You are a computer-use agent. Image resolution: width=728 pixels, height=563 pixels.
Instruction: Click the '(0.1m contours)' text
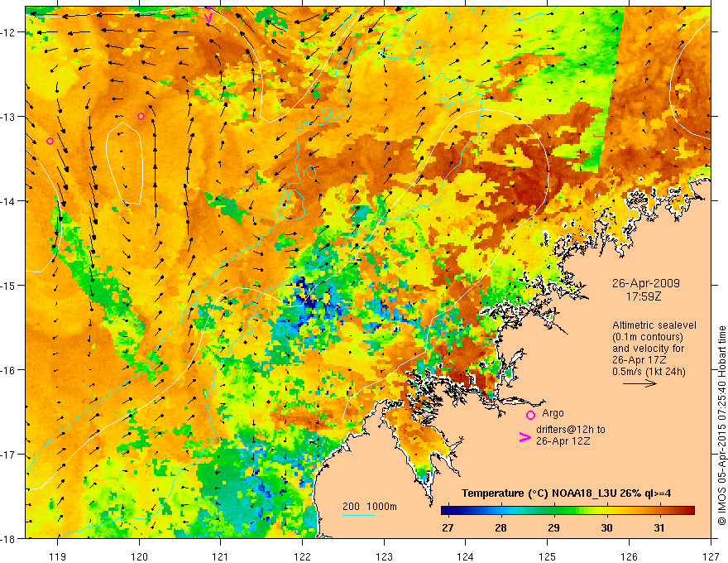click(x=648, y=337)
